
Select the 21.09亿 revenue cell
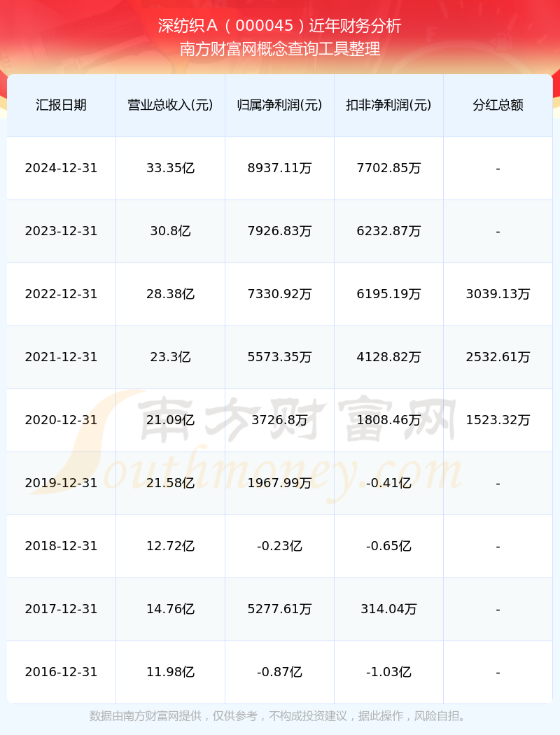[171, 420]
